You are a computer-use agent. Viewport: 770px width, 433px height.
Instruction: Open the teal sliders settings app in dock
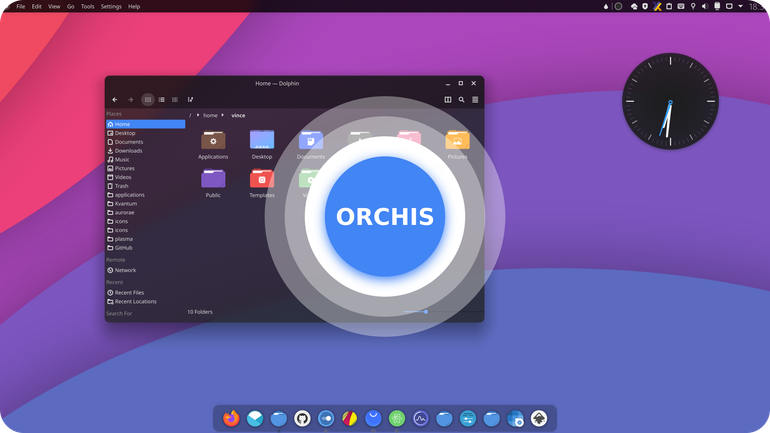pyautogui.click(x=468, y=418)
